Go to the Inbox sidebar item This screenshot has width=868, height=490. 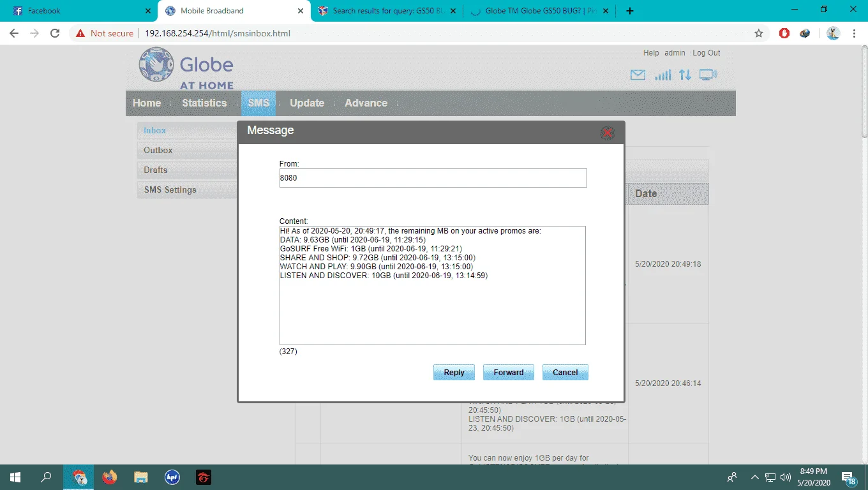coord(187,130)
